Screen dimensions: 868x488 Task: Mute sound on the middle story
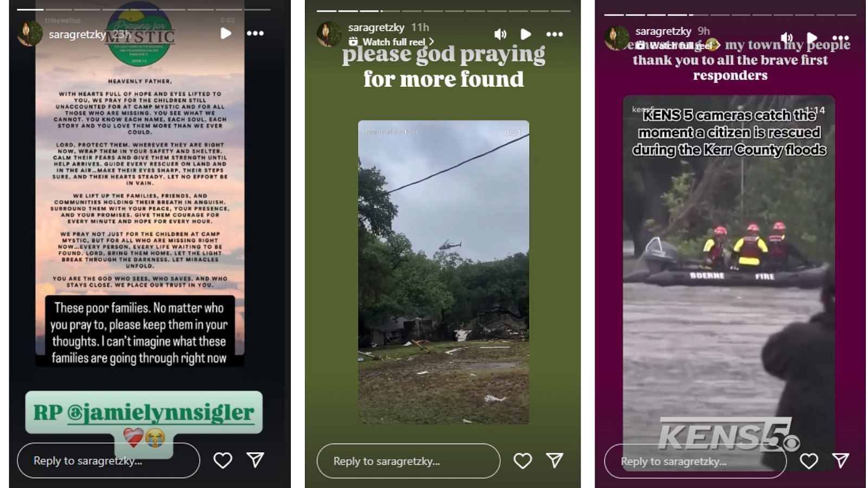click(x=500, y=34)
